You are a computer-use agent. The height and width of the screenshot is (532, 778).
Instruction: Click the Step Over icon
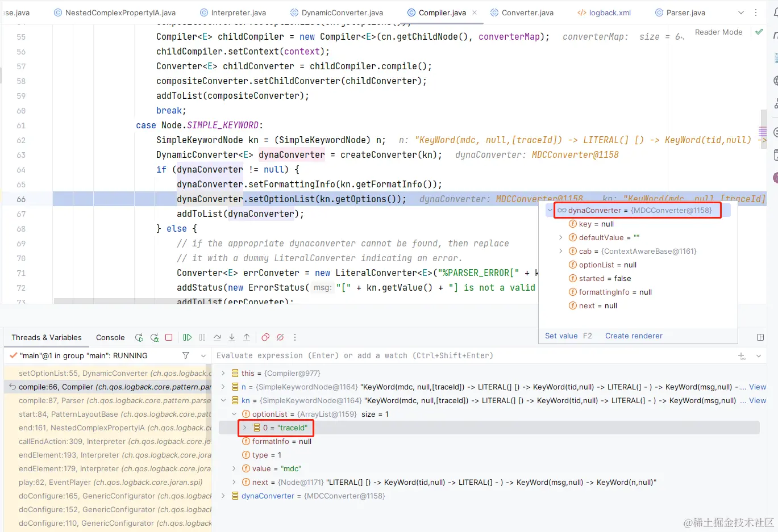217,337
